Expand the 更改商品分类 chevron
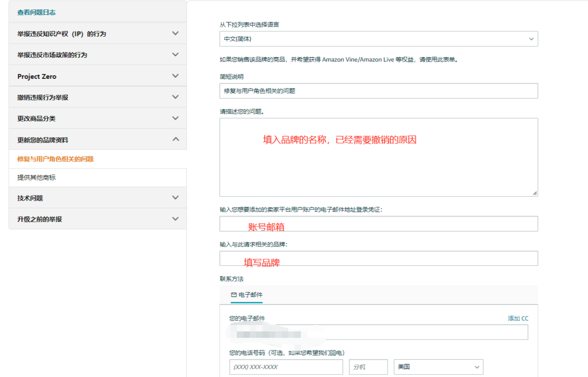Image resolution: width=588 pixels, height=377 pixels. point(175,118)
